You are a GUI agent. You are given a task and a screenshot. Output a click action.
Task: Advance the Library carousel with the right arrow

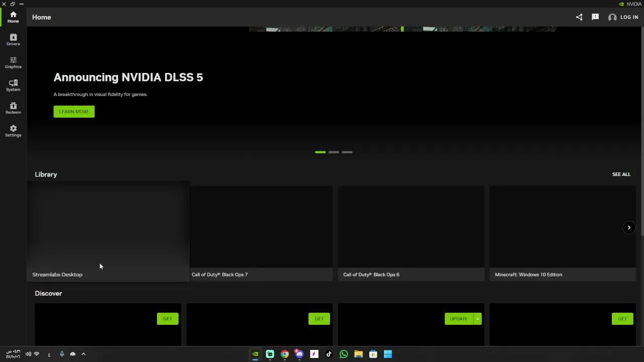click(x=629, y=228)
